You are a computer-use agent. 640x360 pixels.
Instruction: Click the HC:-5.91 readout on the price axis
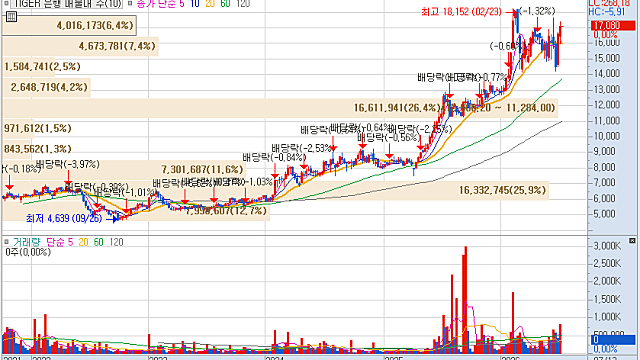[x=607, y=12]
